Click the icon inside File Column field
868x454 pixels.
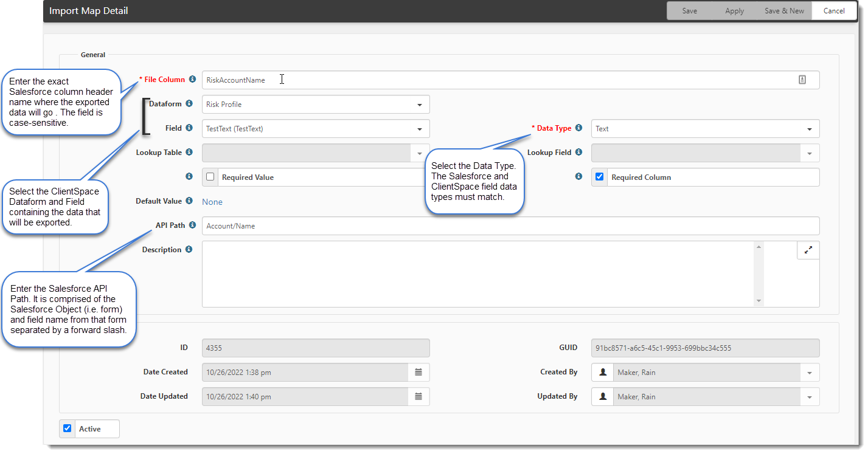pyautogui.click(x=802, y=80)
